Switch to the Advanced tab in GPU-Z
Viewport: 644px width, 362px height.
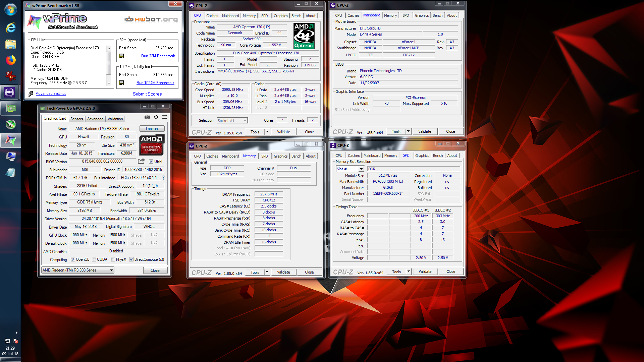(95, 119)
